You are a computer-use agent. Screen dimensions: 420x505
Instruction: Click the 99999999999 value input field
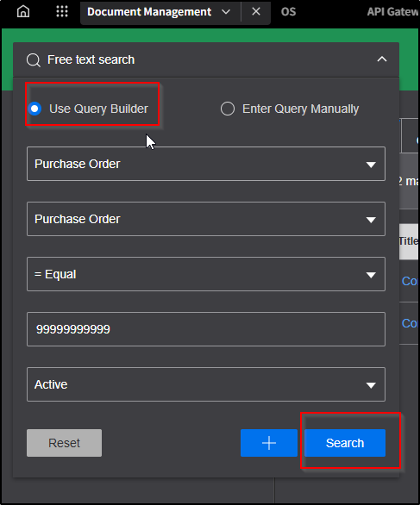pyautogui.click(x=206, y=329)
